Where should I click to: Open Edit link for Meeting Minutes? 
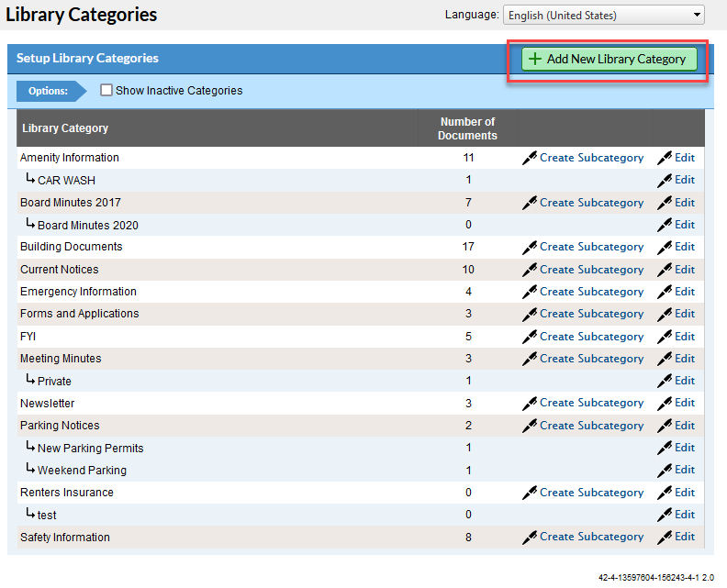[x=685, y=359]
